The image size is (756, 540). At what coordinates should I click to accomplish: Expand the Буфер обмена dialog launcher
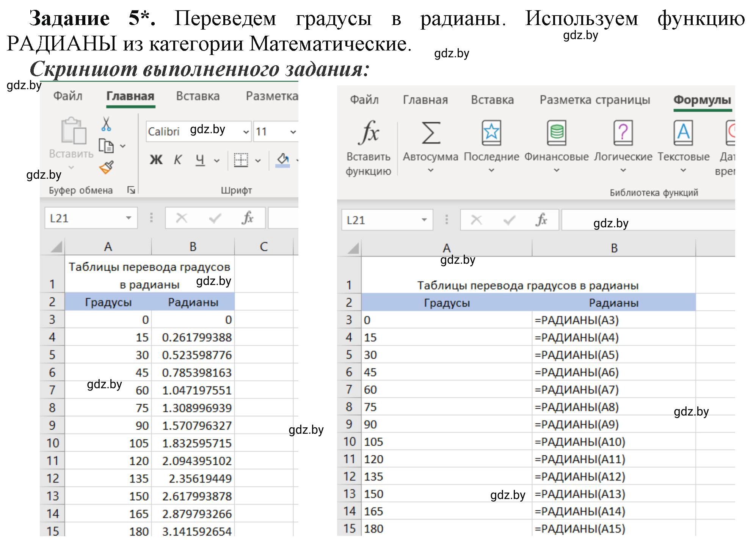[131, 190]
